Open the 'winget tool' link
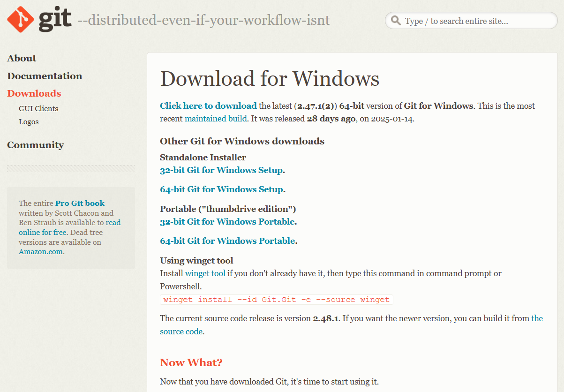Image resolution: width=564 pixels, height=392 pixels. (x=205, y=273)
